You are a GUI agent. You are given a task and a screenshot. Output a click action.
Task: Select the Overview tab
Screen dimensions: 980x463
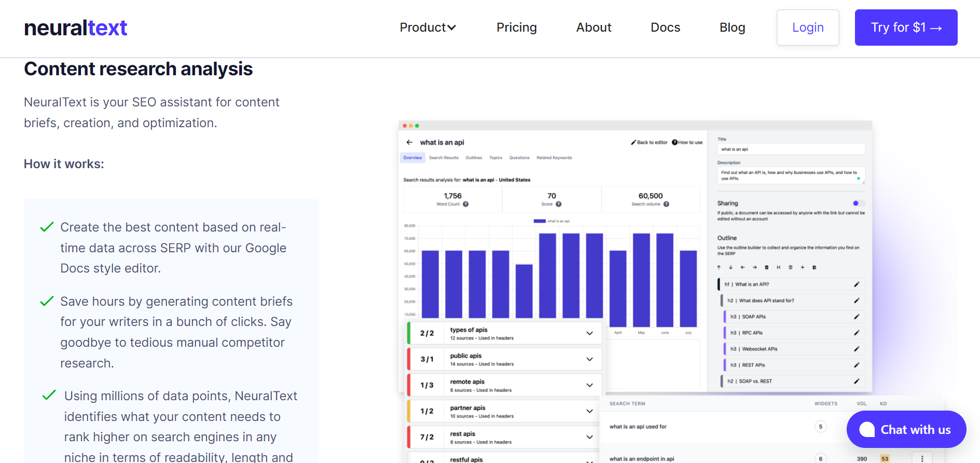point(412,158)
